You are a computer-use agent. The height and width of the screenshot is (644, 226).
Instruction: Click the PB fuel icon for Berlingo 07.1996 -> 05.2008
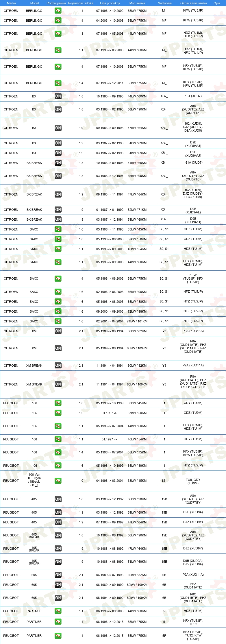[58, 34]
